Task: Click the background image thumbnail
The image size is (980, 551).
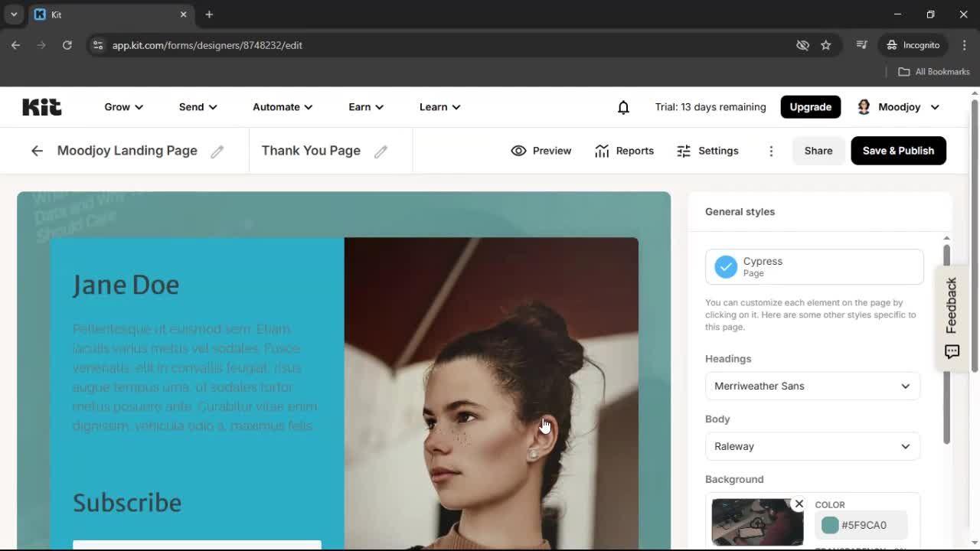Action: [756, 522]
